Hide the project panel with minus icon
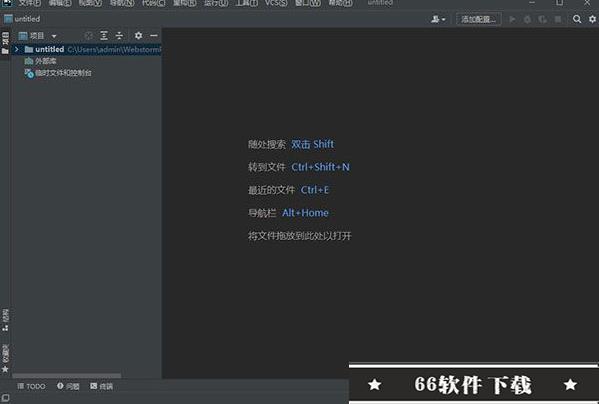This screenshot has height=404, width=599. (x=154, y=36)
